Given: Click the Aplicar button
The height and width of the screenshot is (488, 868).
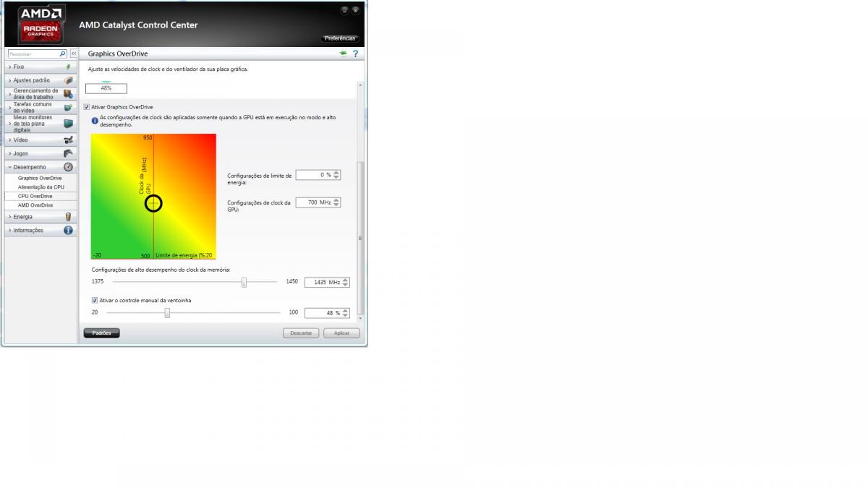Looking at the screenshot, I should (341, 333).
